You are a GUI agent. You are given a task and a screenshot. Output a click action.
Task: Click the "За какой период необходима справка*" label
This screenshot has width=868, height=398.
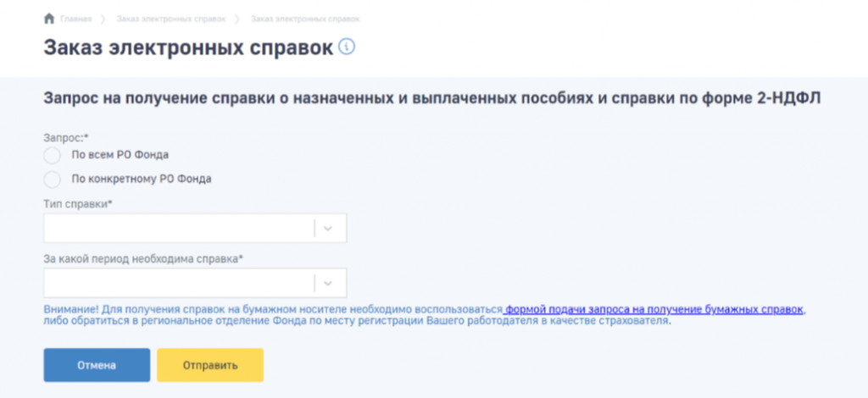[143, 258]
